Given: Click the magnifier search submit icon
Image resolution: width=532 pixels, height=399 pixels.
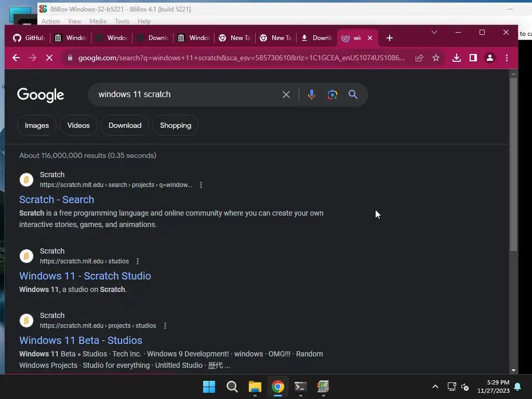Looking at the screenshot, I should click(353, 95).
